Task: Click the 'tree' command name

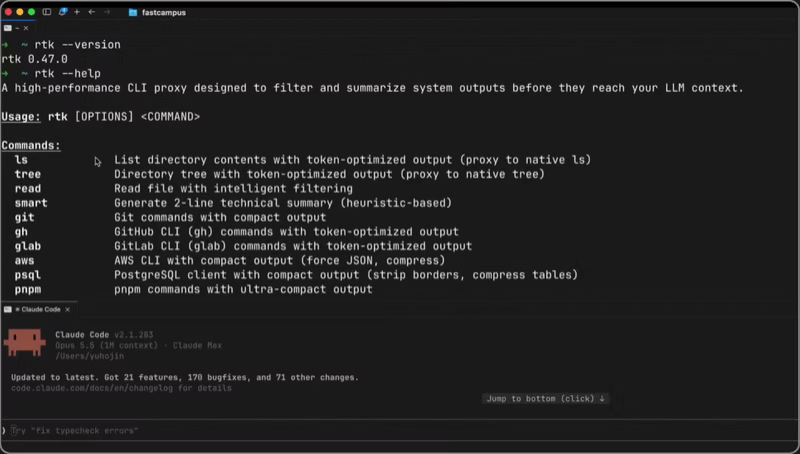Action: (28, 174)
